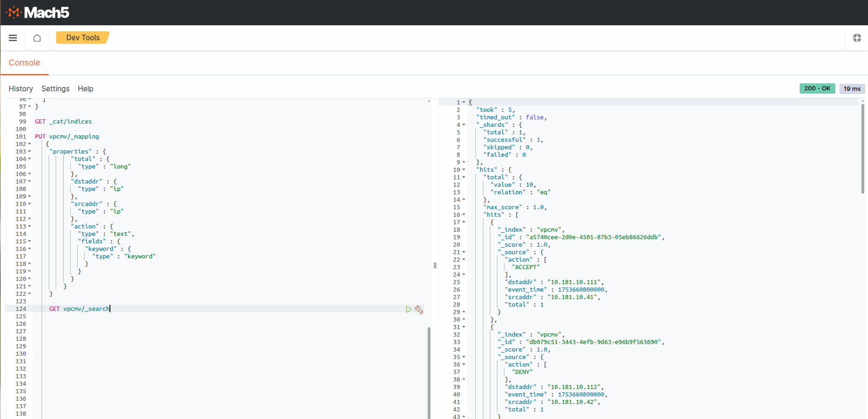
Task: Collapse the fields block at line 115
Action: (29, 242)
